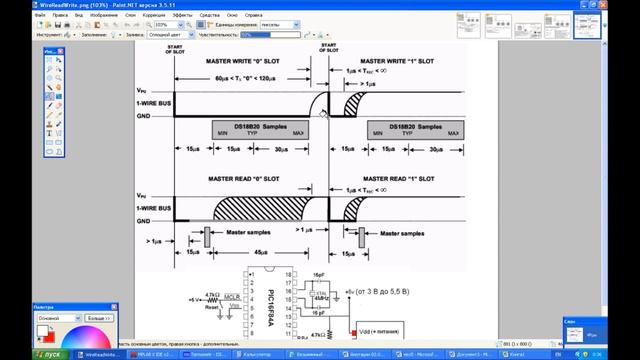Viewport: 640px width, 360px height.
Task: Open the Правка menu
Action: pos(60,15)
